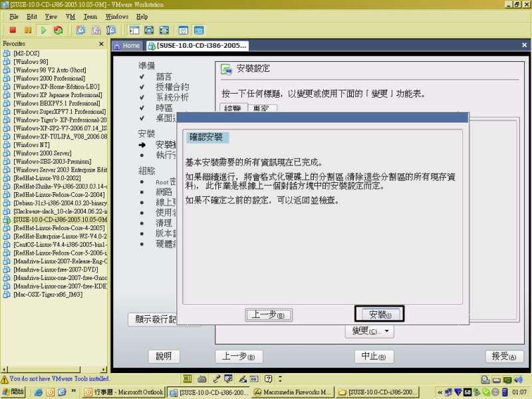Screen dimensions: 532x399
Task: Select the 綜覽 overview tab
Action: (233, 108)
